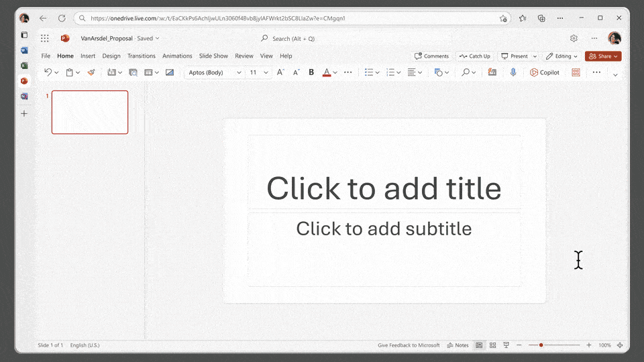Screen dimensions: 644x362
Task: Click Increase Font Size icon
Action: [x=280, y=72]
